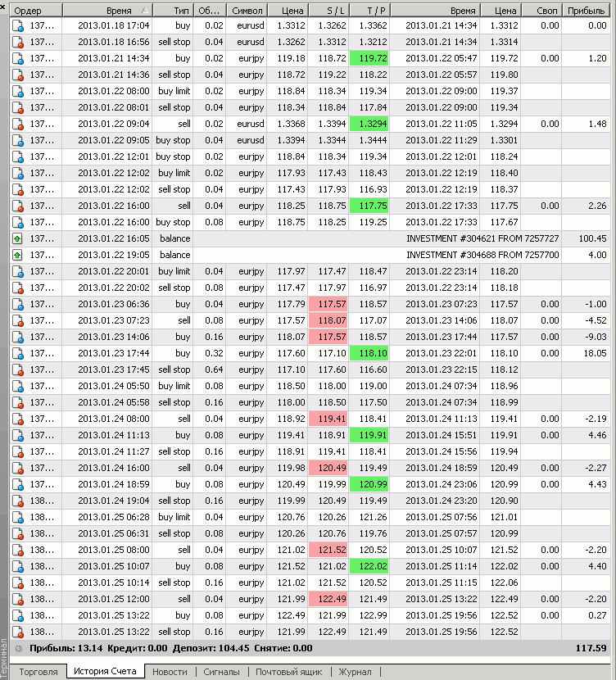Click order icon of eurusd sell opened 2013.01.22 09:04
616x680 pixels.
(18, 125)
